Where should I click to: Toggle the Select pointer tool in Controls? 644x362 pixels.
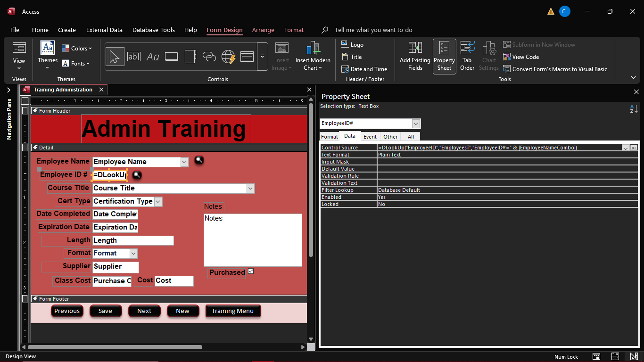tap(115, 57)
